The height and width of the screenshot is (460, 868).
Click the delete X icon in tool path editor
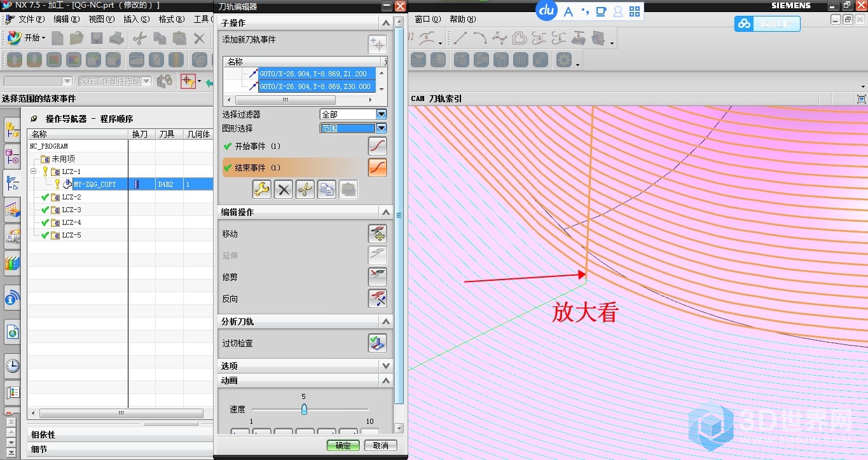[x=284, y=189]
